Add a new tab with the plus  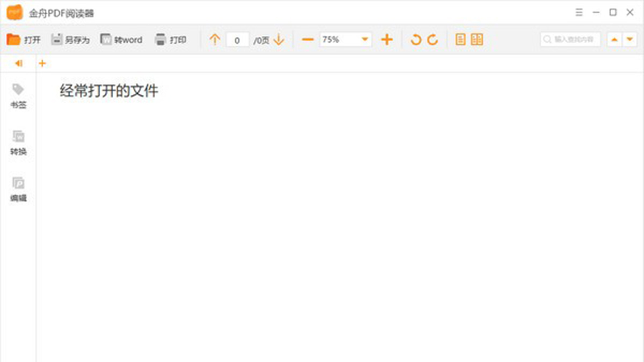point(42,63)
